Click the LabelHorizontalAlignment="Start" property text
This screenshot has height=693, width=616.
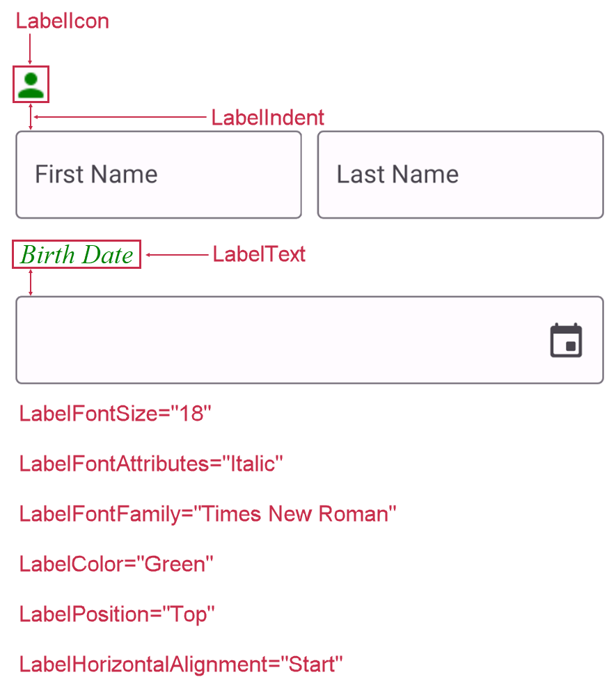pos(181,664)
